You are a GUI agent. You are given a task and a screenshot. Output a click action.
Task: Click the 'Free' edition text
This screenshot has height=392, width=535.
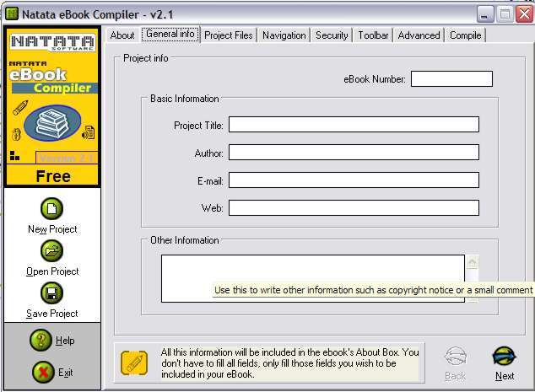click(53, 176)
